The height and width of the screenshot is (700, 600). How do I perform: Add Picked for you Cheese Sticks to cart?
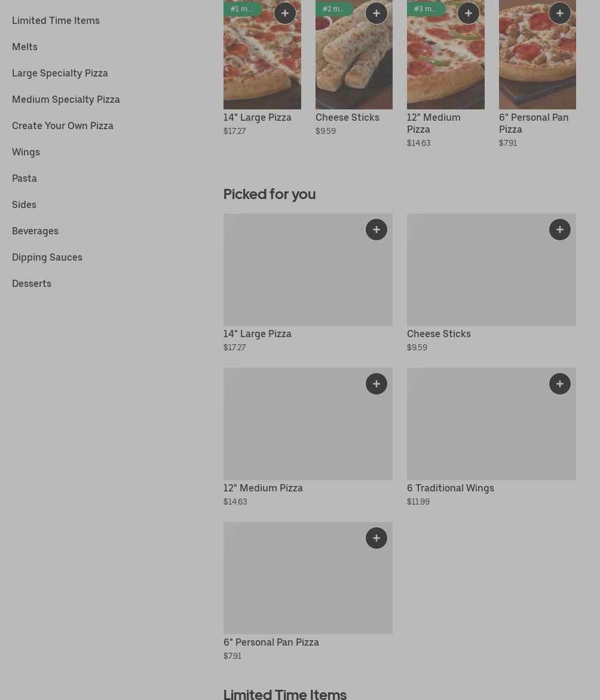(560, 230)
